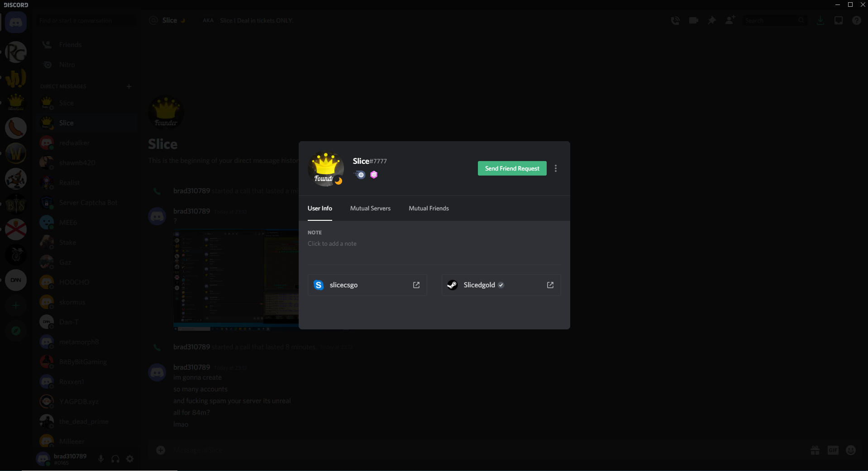Add a server with the plus icon
This screenshot has height=471, width=868.
click(16, 305)
